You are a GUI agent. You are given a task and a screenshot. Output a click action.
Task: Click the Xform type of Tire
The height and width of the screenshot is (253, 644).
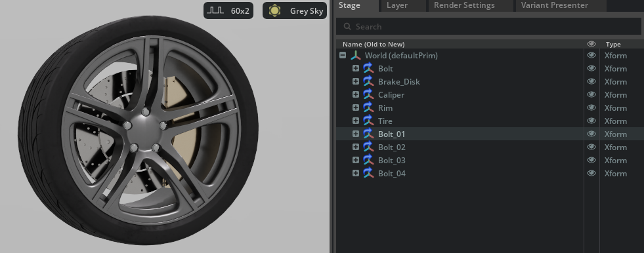[615, 121]
